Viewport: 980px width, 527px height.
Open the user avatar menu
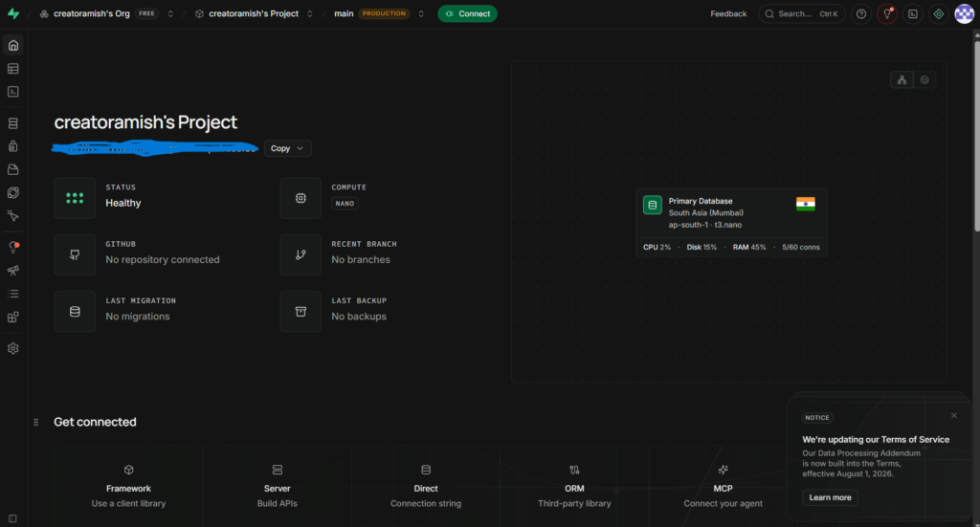click(x=965, y=13)
